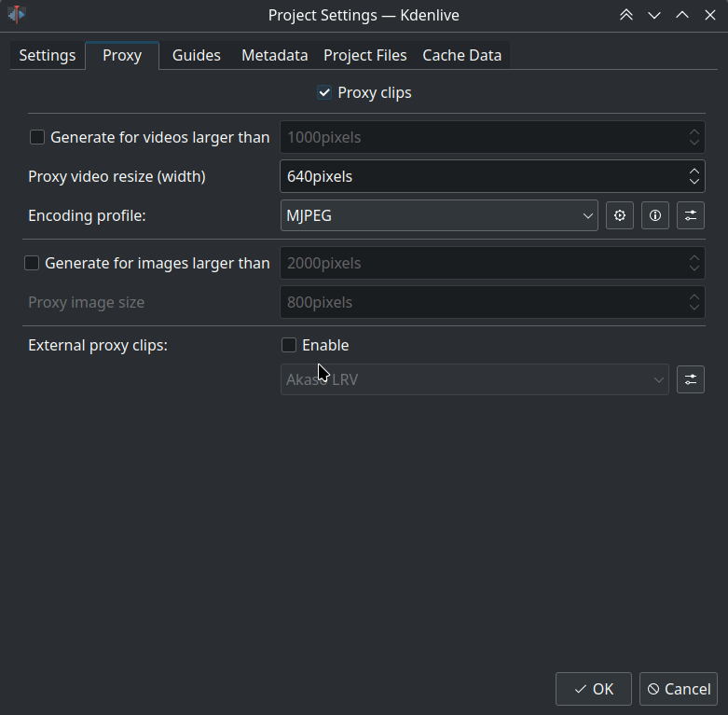Switch to the Guides tab
728x715 pixels.
click(197, 55)
